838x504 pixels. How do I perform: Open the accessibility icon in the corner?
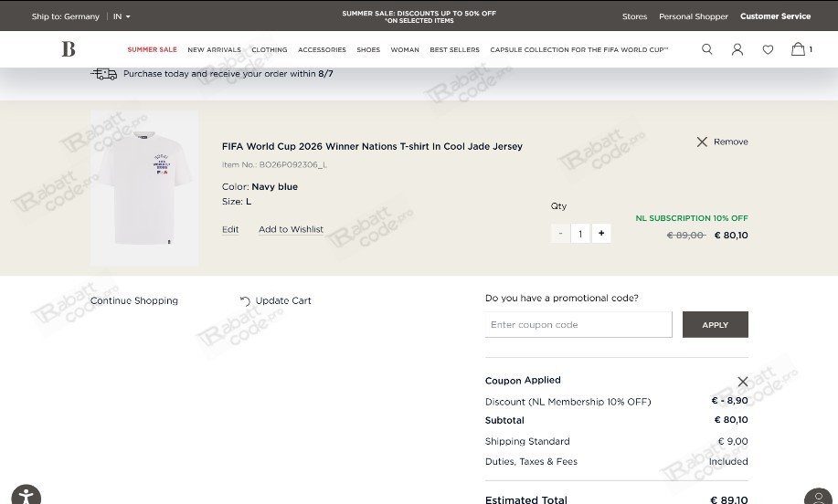[26, 496]
